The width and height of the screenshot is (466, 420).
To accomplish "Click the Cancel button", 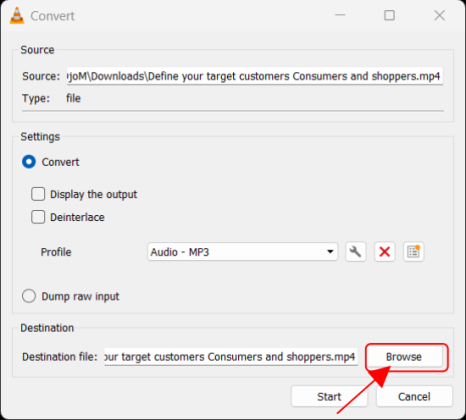I will coord(414,396).
